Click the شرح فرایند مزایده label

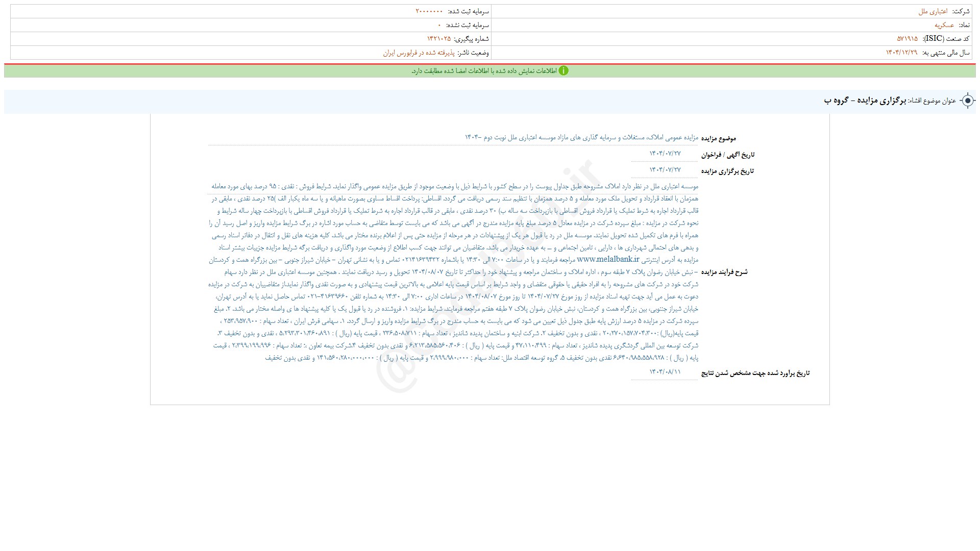tap(724, 272)
